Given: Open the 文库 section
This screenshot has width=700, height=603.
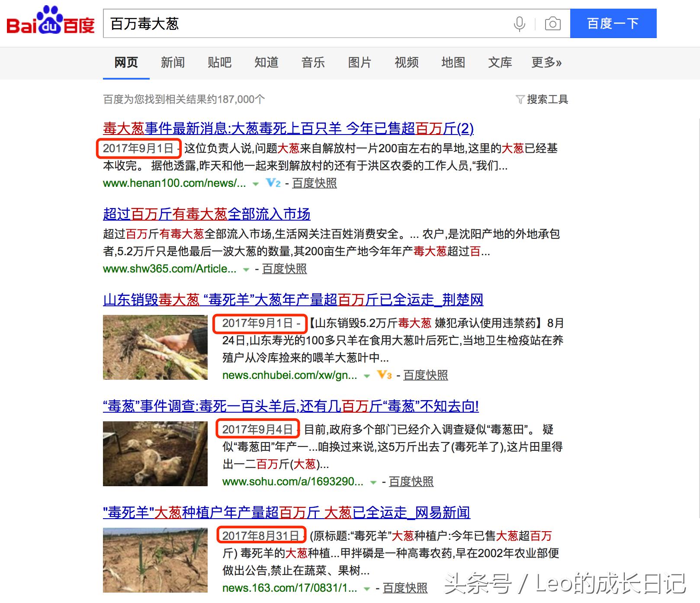Looking at the screenshot, I should click(500, 63).
